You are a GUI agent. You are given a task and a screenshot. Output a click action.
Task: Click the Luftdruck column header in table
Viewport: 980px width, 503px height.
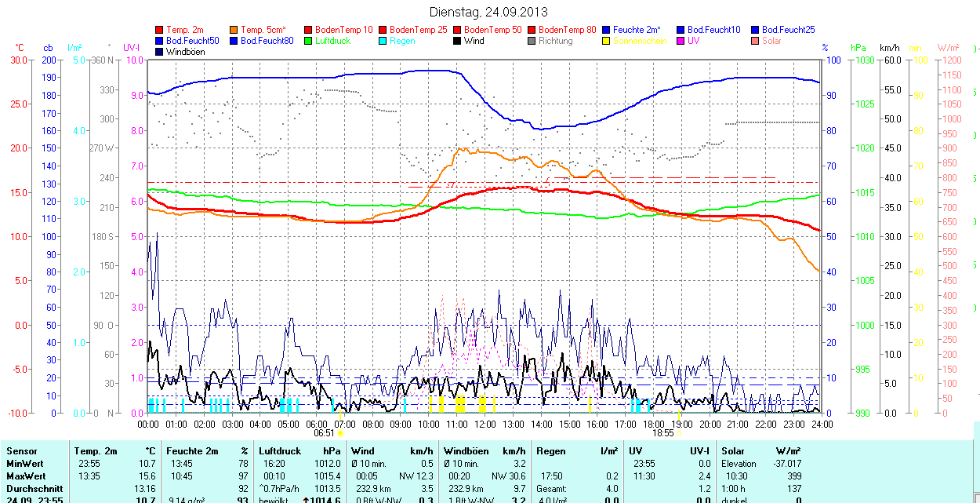click(278, 451)
